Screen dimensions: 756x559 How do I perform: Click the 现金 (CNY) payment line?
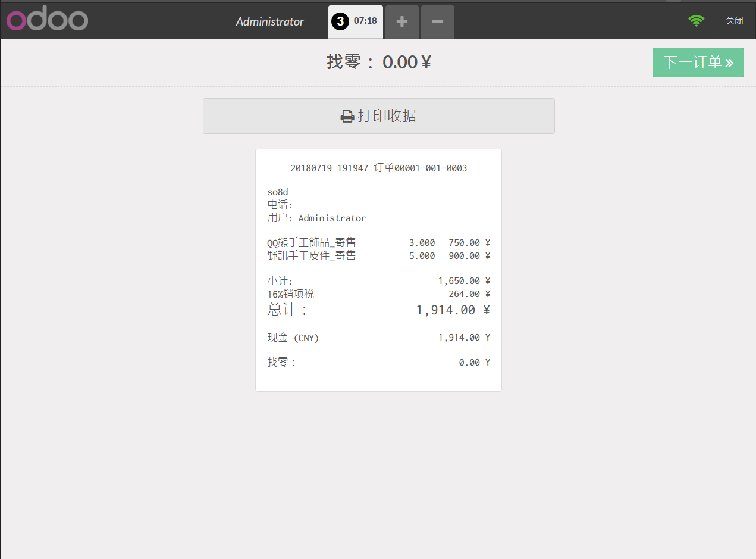click(379, 338)
